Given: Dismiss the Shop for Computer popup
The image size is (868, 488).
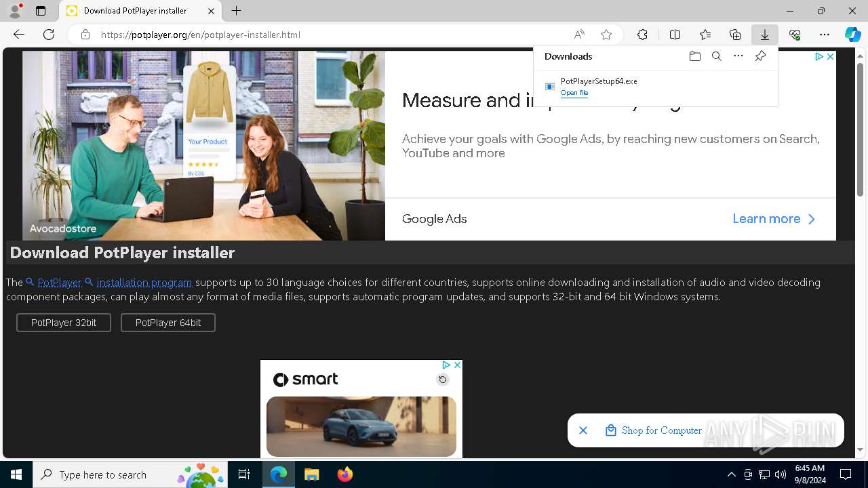Looking at the screenshot, I should pyautogui.click(x=583, y=430).
